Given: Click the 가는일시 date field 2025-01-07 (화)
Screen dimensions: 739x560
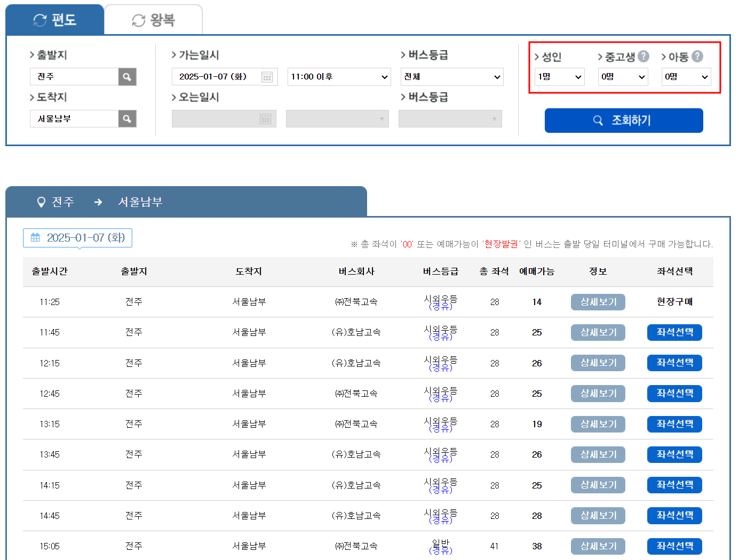Looking at the screenshot, I should coord(225,77).
